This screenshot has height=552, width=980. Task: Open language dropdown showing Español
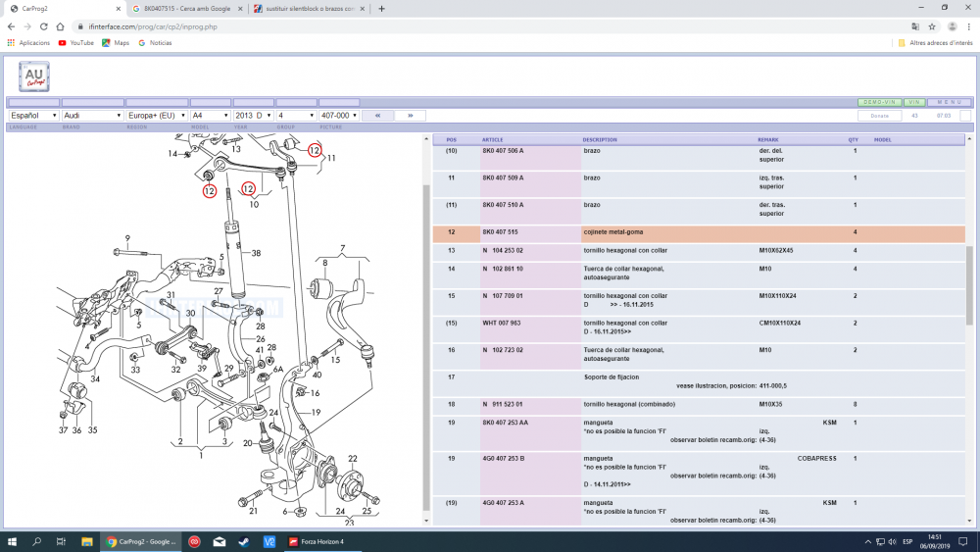click(x=33, y=116)
